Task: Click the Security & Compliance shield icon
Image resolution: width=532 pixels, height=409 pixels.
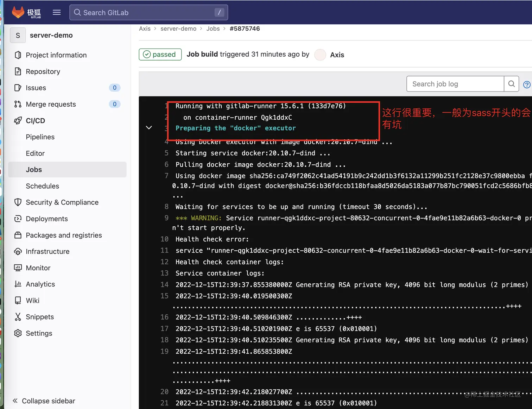Action: 18,202
